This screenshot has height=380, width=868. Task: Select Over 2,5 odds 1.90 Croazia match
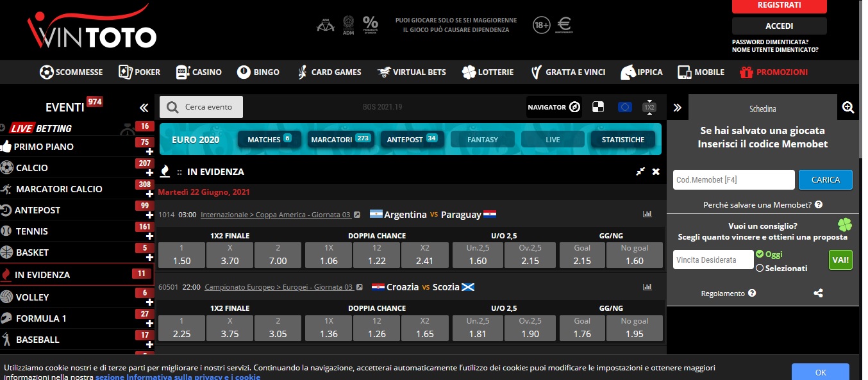(x=530, y=327)
